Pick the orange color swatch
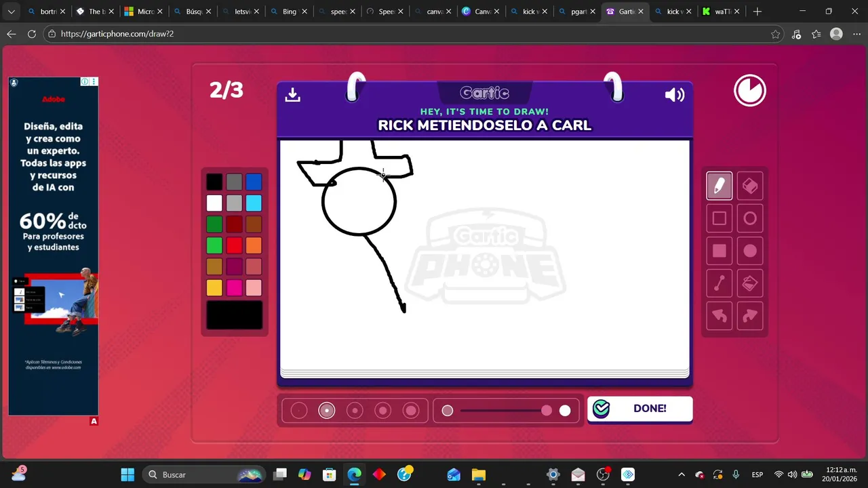Image resolution: width=868 pixels, height=488 pixels. click(254, 245)
